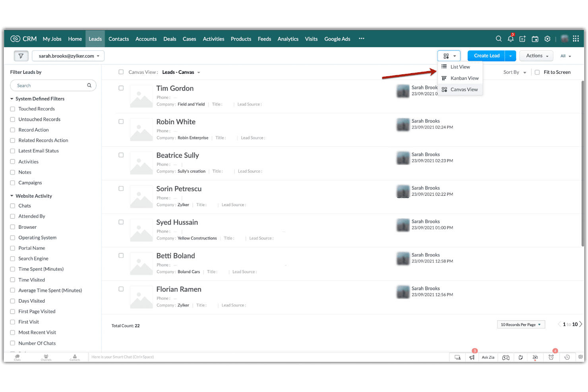The height and width of the screenshot is (392, 588).
Task: Open the announcements megaphone icon
Action: 472,357
